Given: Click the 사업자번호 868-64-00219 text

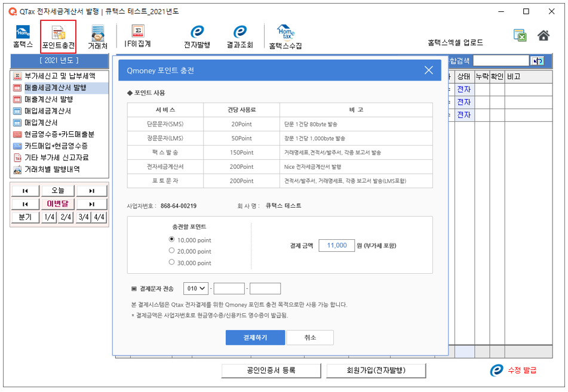Looking at the screenshot, I should 162,206.
